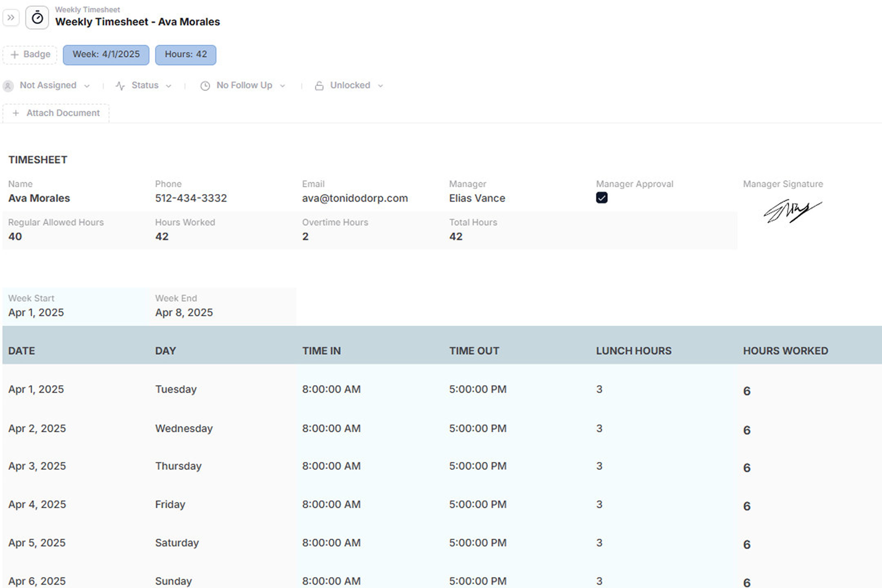Click Lunch Hours for Friday row
The width and height of the screenshot is (882, 588).
coord(599,504)
